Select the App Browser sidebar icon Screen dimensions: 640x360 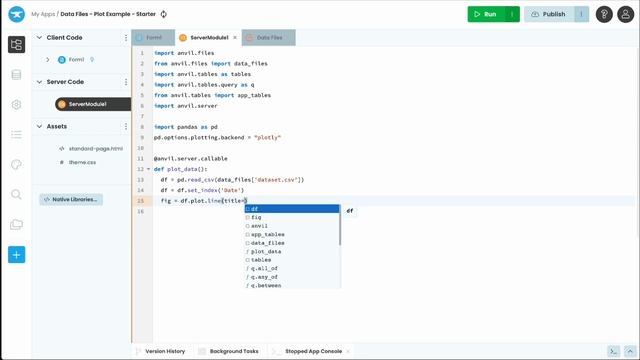click(16, 44)
